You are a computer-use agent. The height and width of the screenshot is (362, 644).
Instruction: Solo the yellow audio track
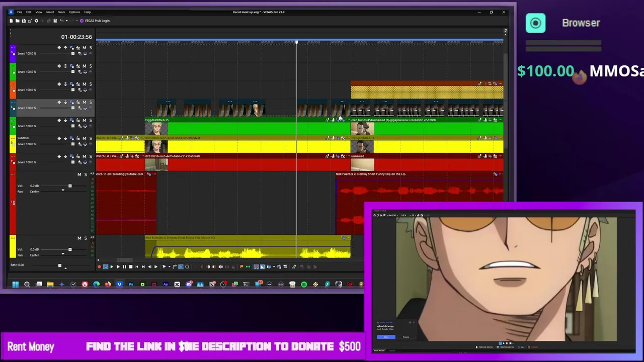pyautogui.click(x=85, y=238)
